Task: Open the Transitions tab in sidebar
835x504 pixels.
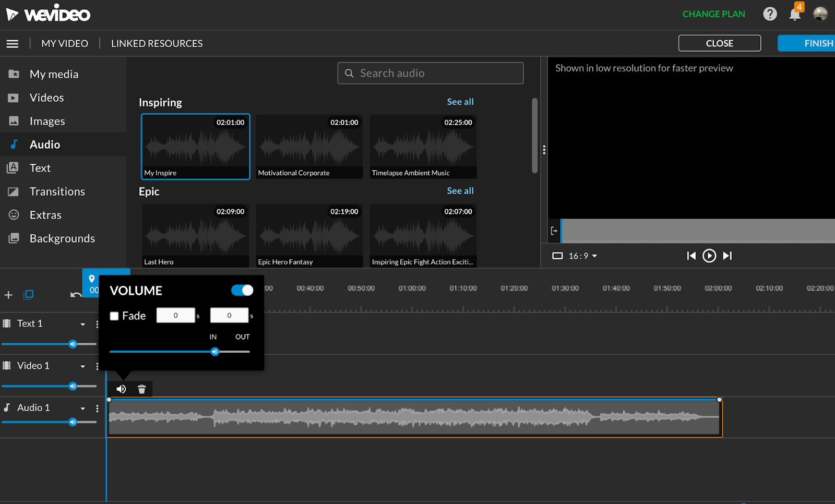Action: pos(57,191)
